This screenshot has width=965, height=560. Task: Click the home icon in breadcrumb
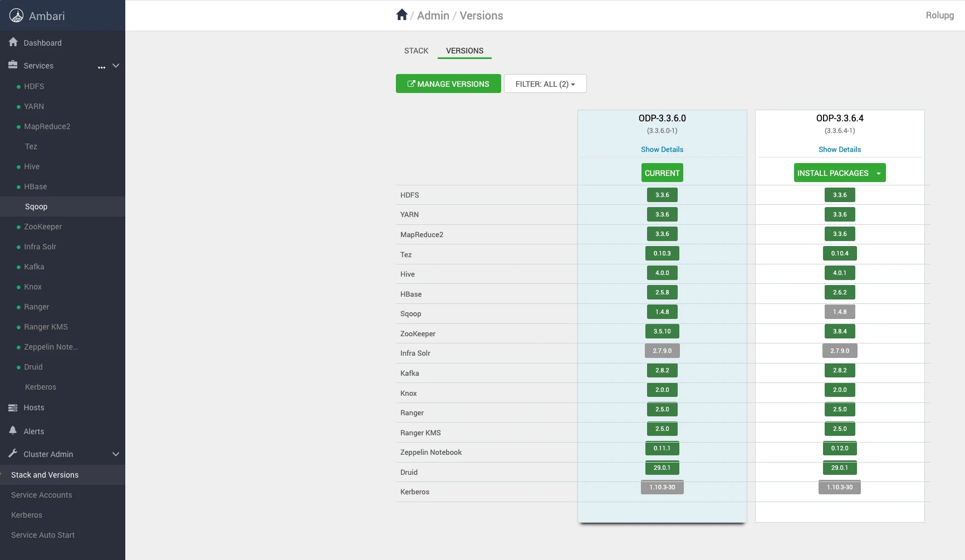coord(402,15)
